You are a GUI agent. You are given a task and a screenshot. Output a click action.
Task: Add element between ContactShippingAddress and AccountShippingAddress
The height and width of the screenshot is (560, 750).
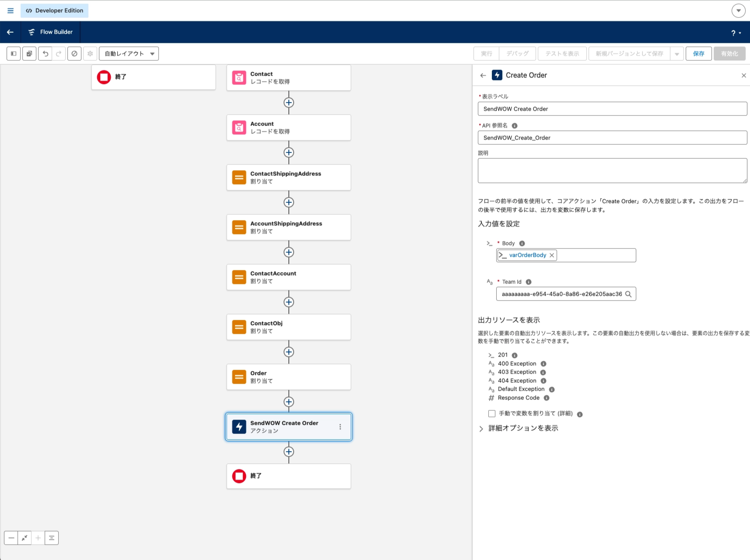[289, 202]
